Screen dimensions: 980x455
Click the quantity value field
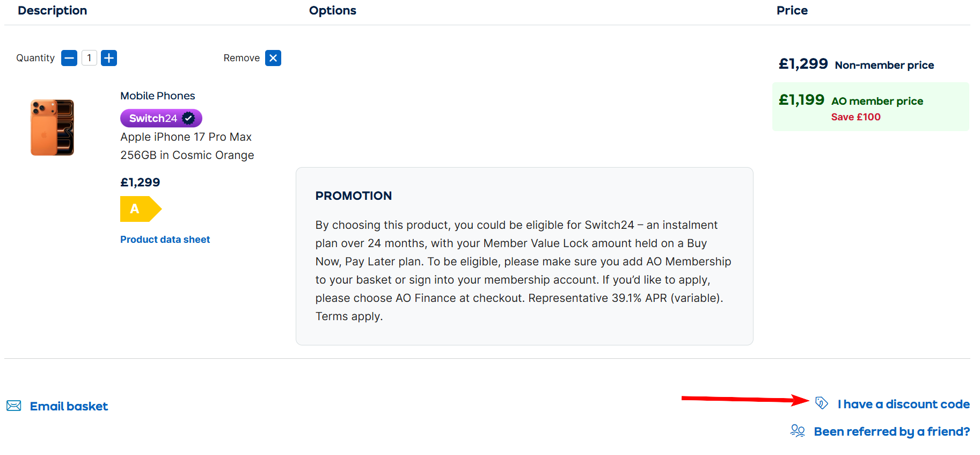(x=89, y=58)
